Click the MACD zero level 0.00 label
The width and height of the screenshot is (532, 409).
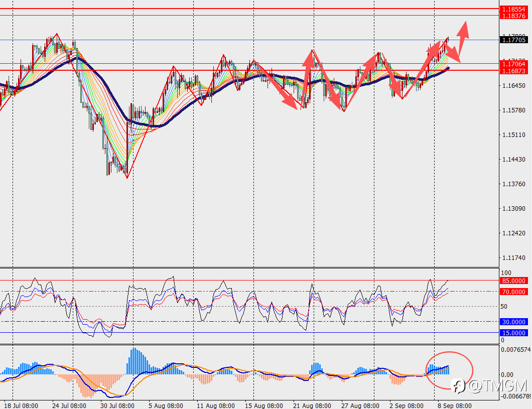pyautogui.click(x=507, y=375)
